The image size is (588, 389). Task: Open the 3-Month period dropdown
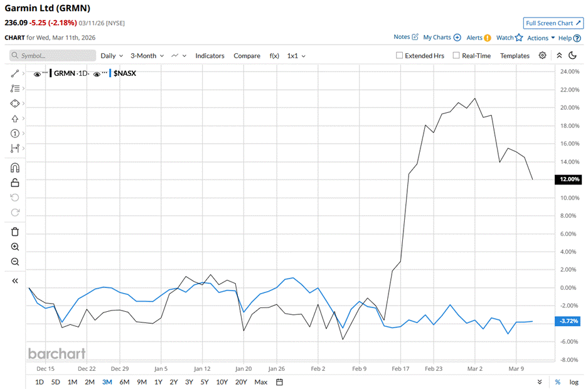147,55
